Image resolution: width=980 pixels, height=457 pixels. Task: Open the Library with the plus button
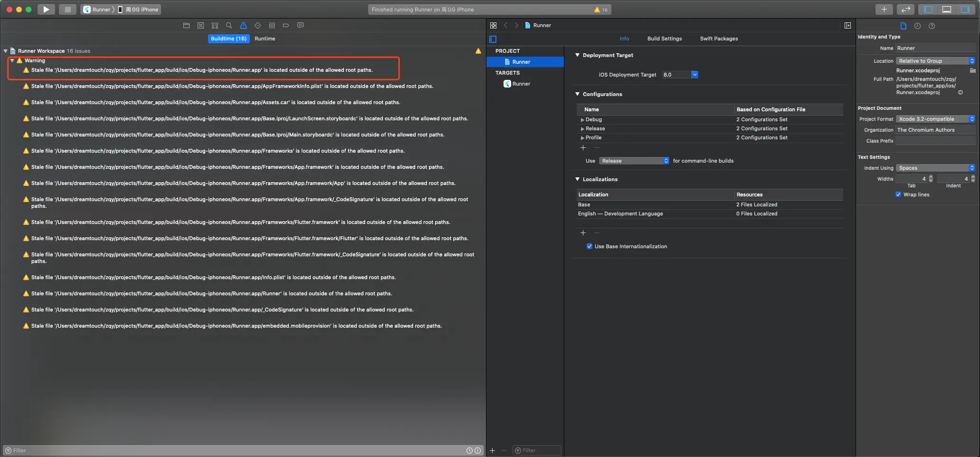point(884,10)
